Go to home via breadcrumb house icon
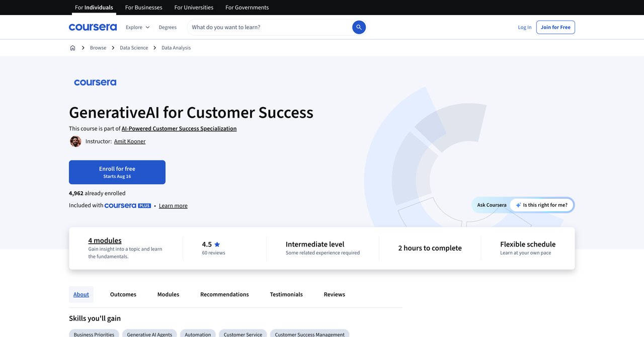644x337 pixels. pyautogui.click(x=72, y=48)
